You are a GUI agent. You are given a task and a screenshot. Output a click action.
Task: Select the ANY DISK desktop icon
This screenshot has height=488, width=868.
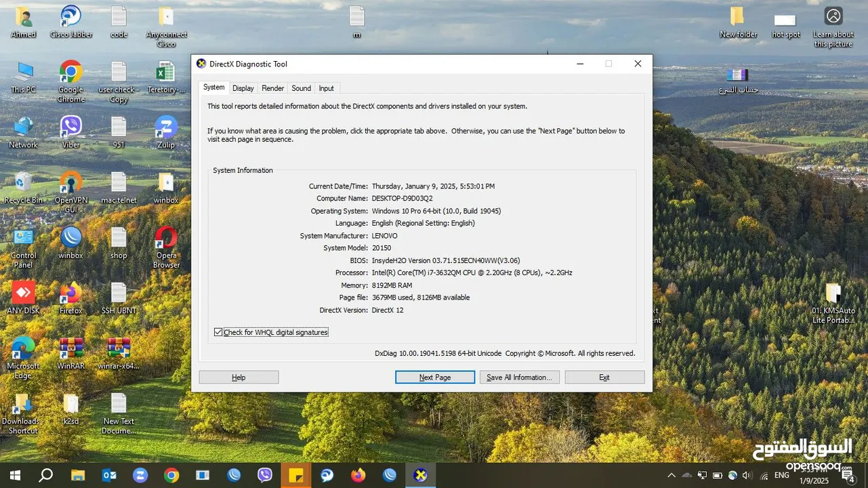pos(24,298)
